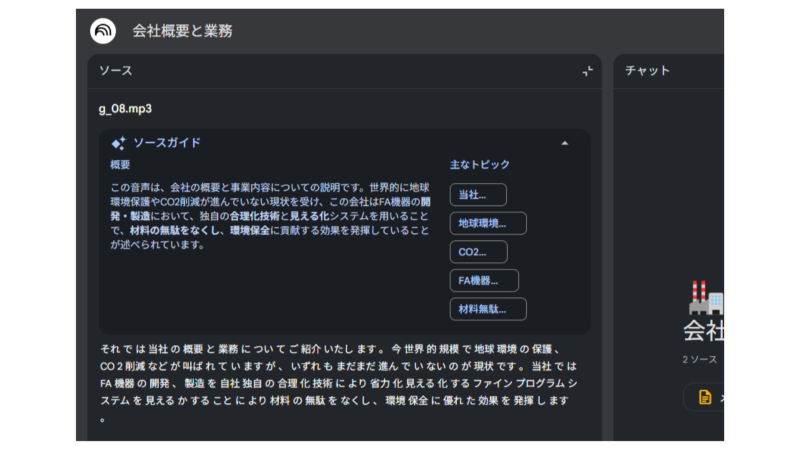Click the yellow note icon button
This screenshot has width=800, height=450.
(705, 397)
